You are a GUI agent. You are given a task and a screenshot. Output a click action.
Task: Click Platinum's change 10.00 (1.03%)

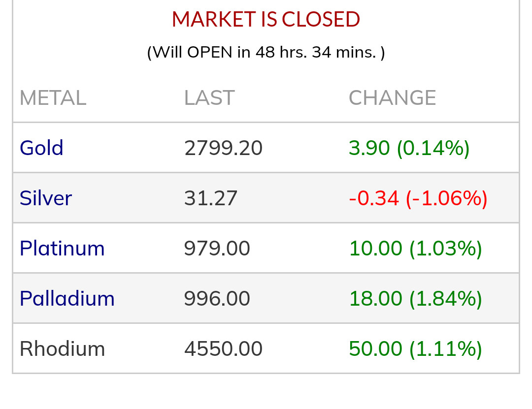point(415,249)
